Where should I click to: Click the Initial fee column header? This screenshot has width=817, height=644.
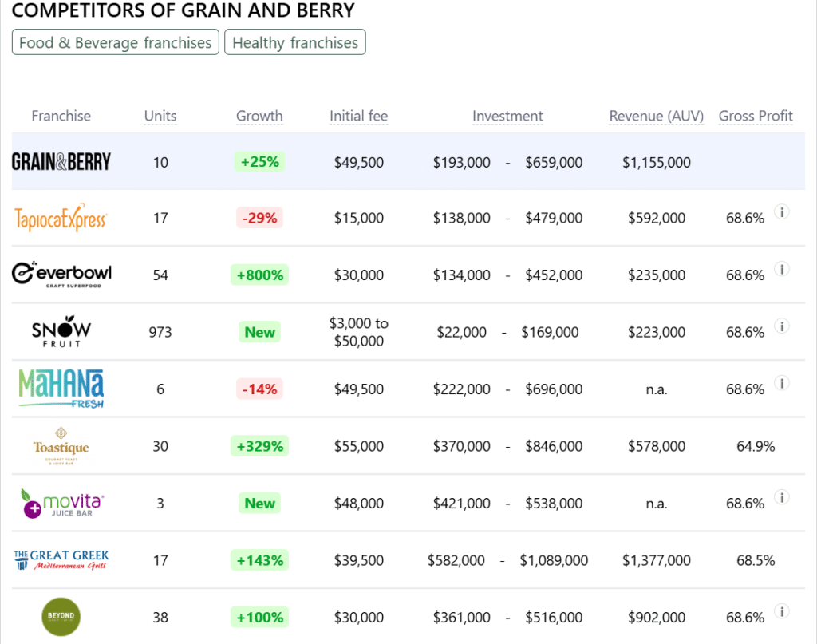point(358,116)
